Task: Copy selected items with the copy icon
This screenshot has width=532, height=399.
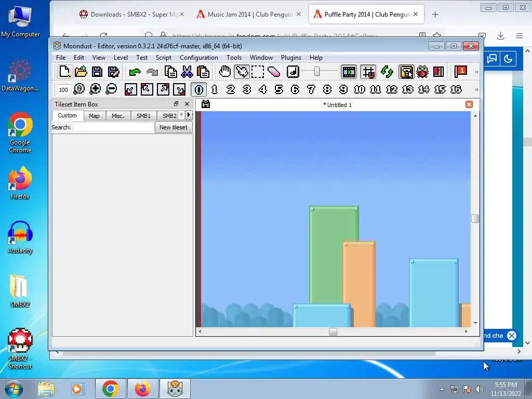Action: pos(170,72)
